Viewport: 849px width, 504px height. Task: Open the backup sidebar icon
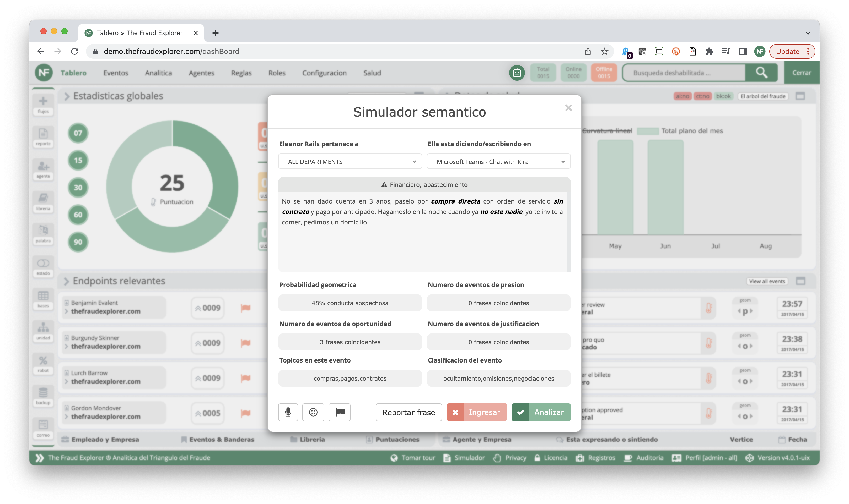coord(43,396)
